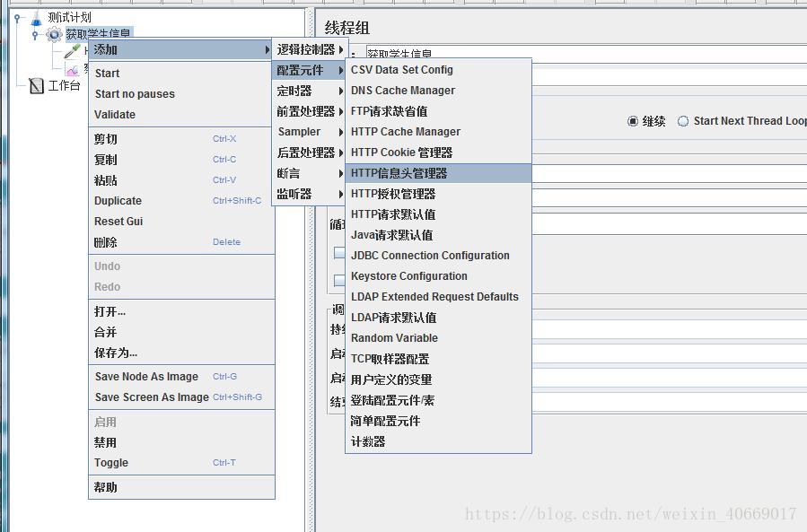Choose HTTP Cookie 管理器

point(438,153)
